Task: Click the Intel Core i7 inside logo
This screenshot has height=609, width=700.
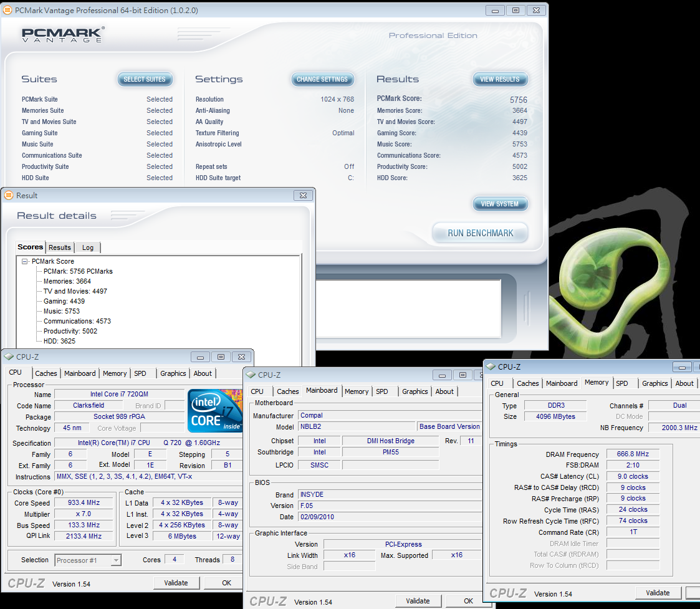Action: (x=215, y=411)
